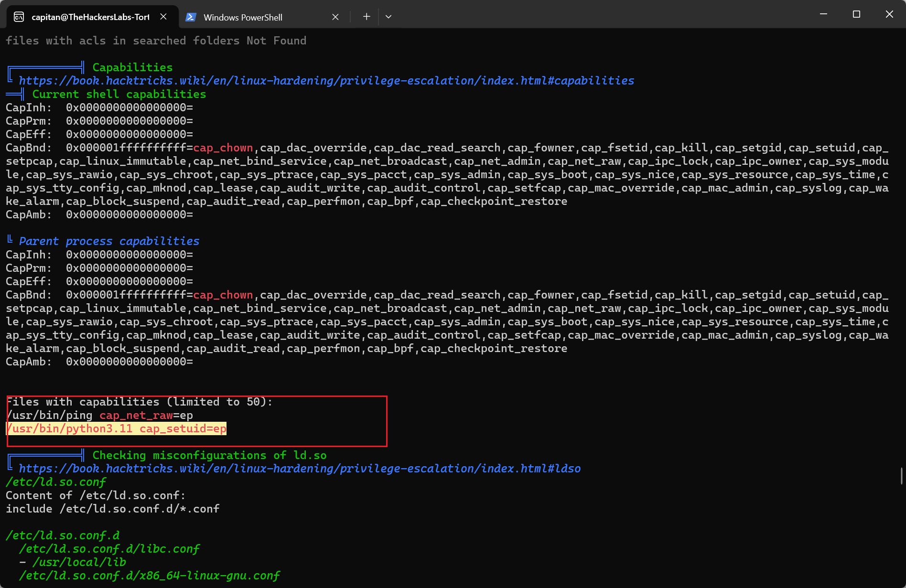Switch to the Windows PowerShell tab
This screenshot has width=906, height=588.
(x=243, y=17)
